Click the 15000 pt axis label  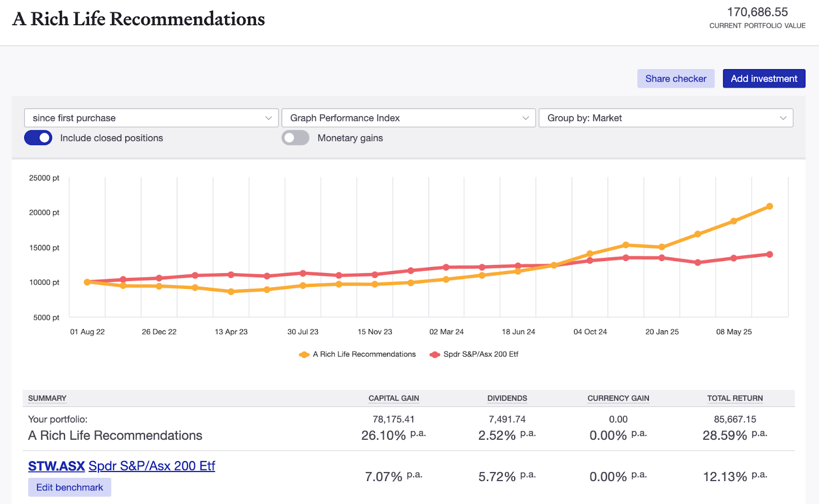pos(44,248)
